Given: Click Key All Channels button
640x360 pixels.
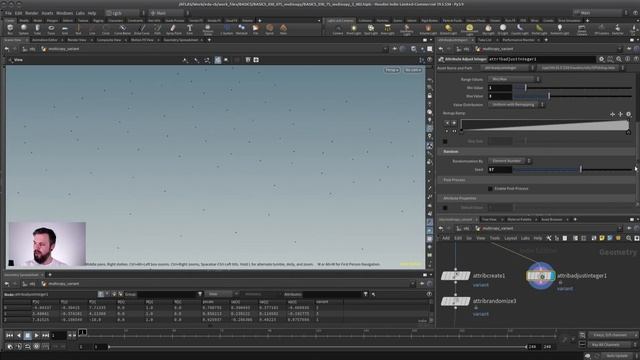Looking at the screenshot, I should click(x=608, y=345).
